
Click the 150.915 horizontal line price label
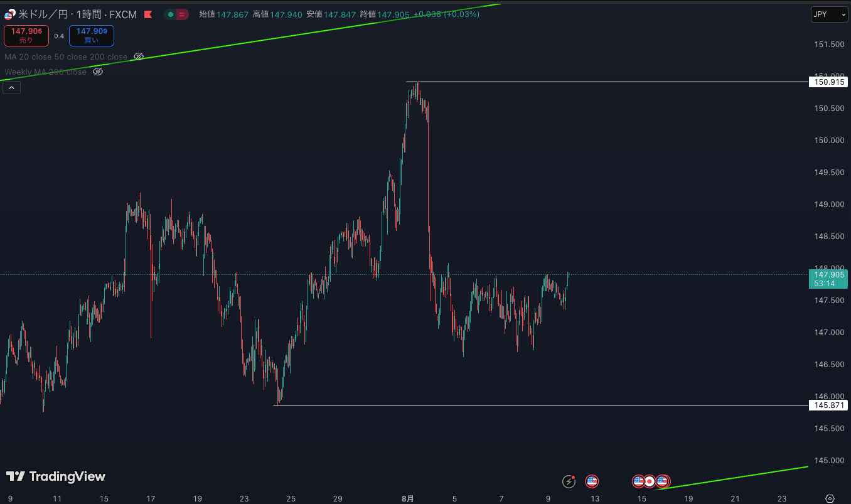[x=828, y=82]
